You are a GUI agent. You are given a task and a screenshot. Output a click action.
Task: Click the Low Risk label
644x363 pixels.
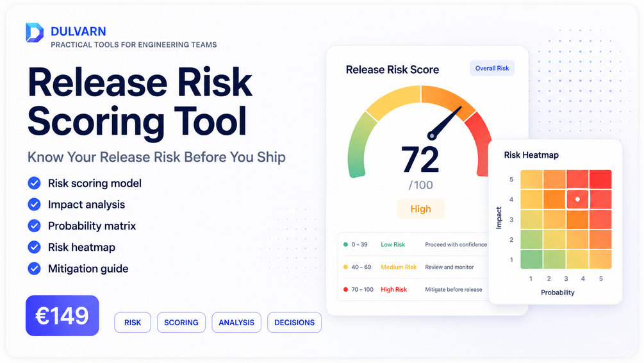coord(393,244)
